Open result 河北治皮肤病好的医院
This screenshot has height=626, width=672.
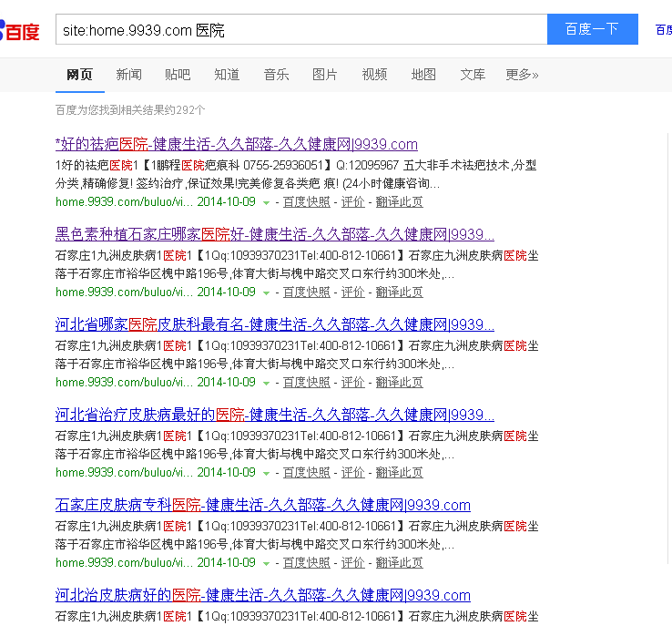[263, 595]
